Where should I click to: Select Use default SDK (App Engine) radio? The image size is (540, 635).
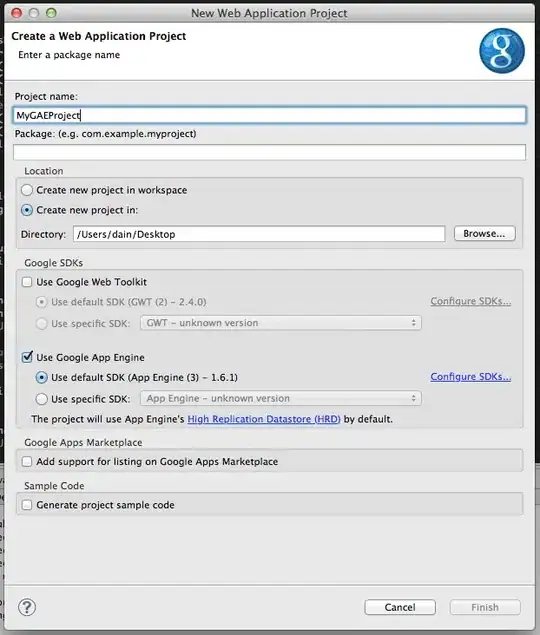pyautogui.click(x=41, y=377)
